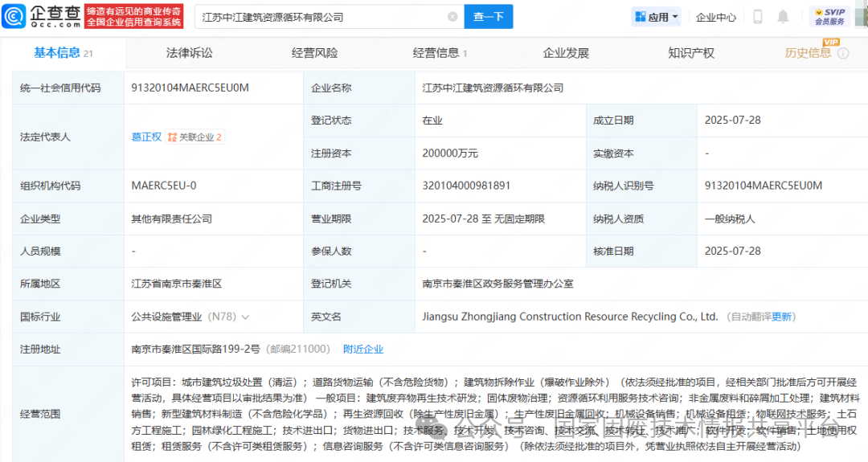Select the 工商注册号 320104000981891 value
This screenshot has width=868, height=462.
(466, 186)
